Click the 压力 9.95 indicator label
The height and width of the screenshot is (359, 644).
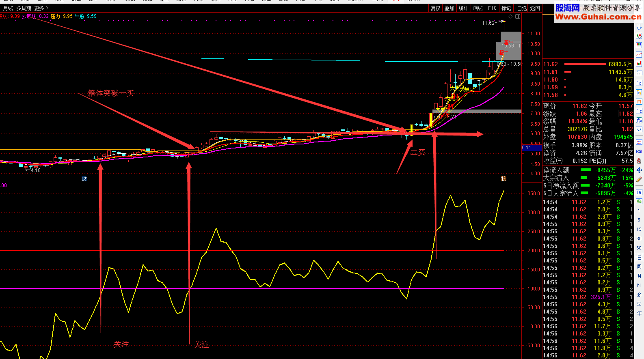point(62,16)
